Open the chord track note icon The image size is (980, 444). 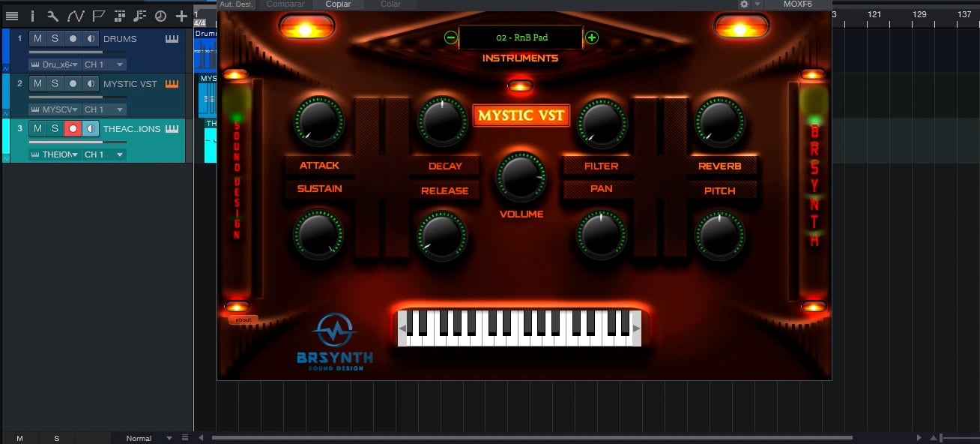click(x=139, y=16)
